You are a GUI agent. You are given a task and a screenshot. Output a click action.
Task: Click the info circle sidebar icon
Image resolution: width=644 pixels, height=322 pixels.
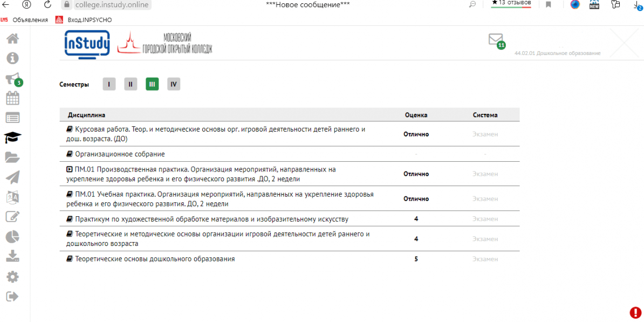(12, 58)
